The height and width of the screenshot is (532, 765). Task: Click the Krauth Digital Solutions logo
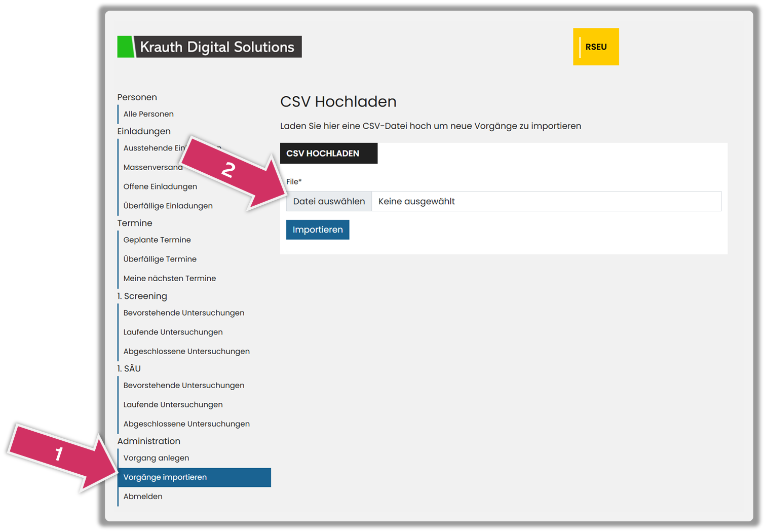[209, 47]
